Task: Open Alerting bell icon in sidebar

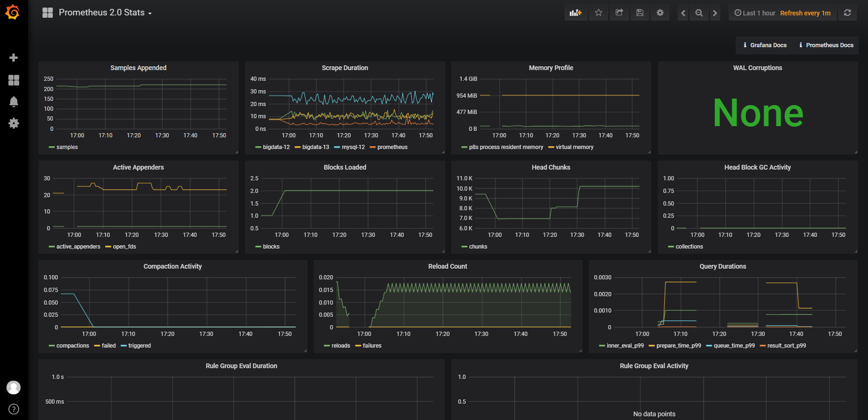Action: (14, 102)
